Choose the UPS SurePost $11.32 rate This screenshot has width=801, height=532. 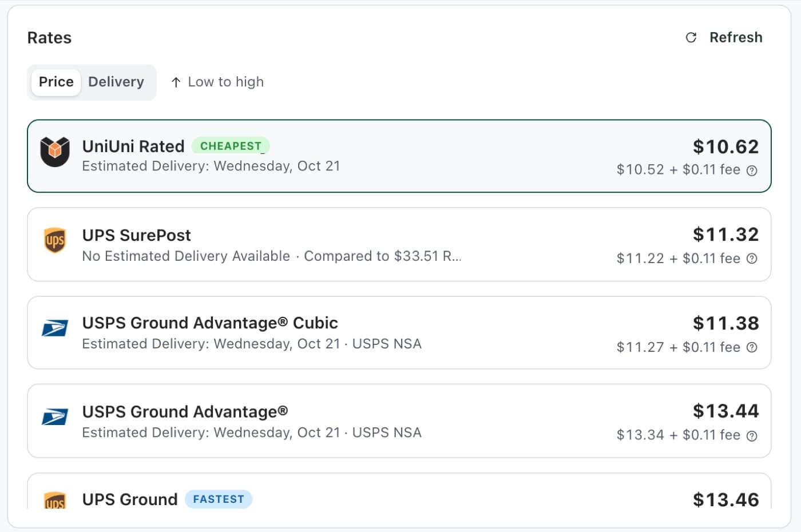click(x=399, y=244)
